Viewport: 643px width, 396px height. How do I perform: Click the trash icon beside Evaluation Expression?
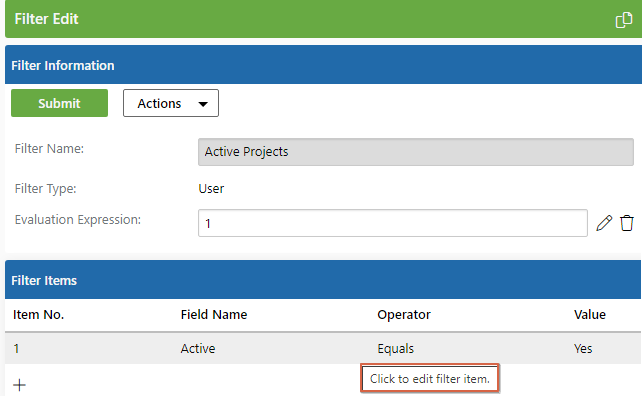pyautogui.click(x=627, y=223)
